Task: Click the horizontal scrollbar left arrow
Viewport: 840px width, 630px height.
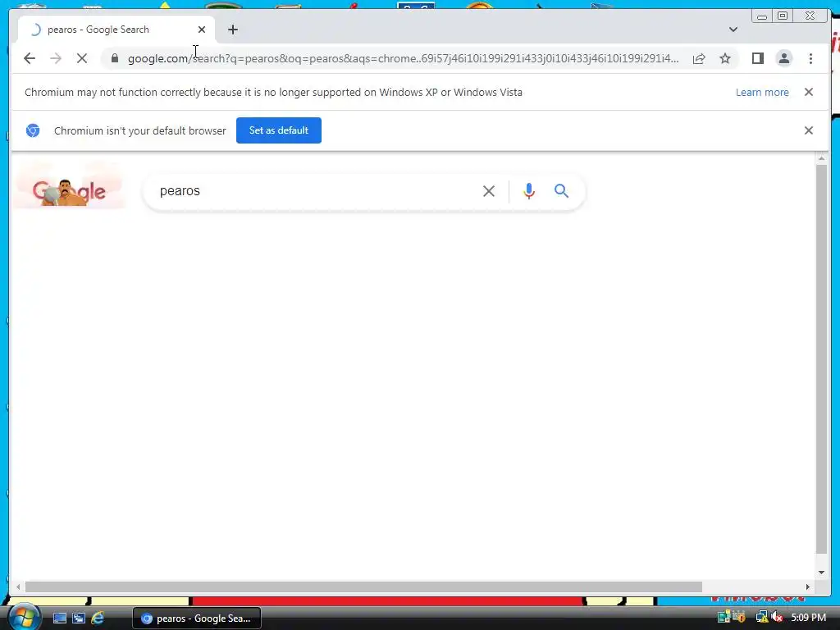Action: tap(18, 587)
